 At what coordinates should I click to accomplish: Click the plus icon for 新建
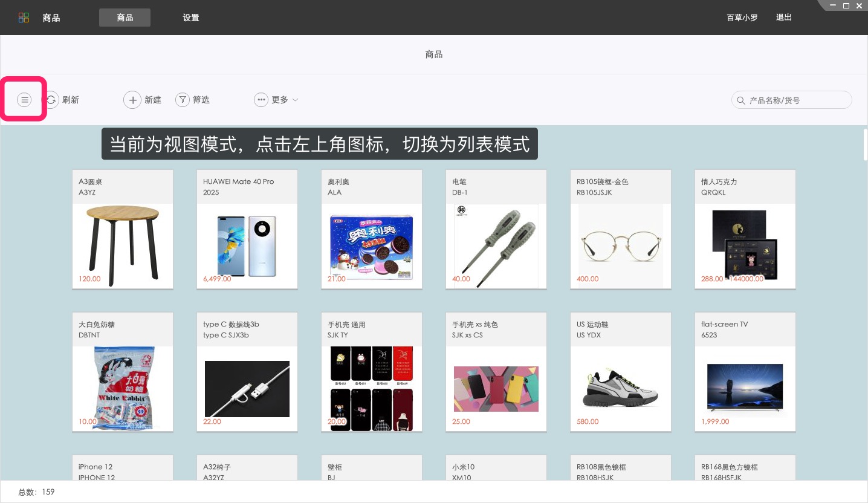(132, 100)
